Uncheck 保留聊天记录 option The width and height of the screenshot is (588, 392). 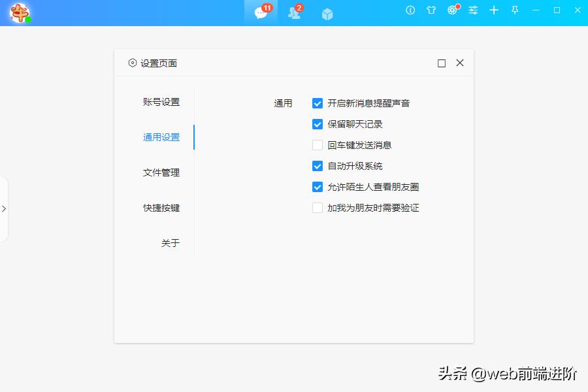click(x=318, y=123)
